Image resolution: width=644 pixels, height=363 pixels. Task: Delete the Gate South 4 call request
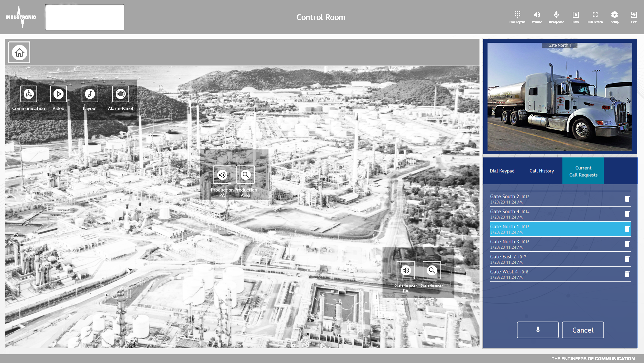627,214
